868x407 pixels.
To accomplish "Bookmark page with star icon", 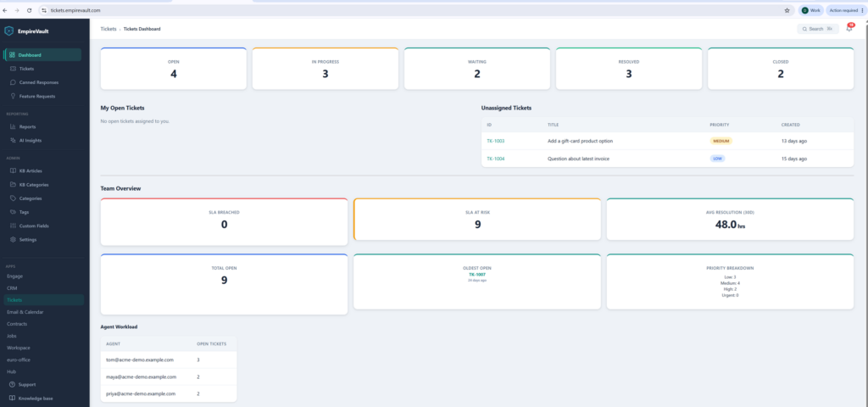I will point(787,10).
